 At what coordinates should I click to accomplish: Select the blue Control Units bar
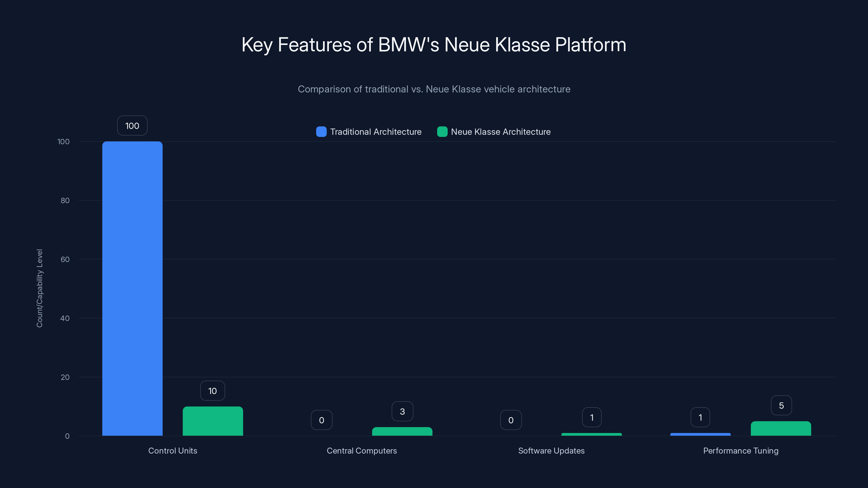(132, 289)
